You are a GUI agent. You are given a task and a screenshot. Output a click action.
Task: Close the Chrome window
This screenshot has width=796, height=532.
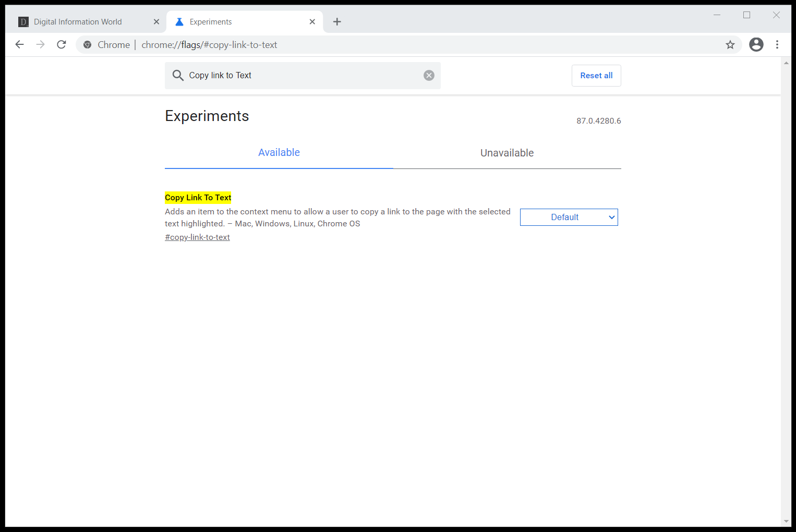tap(776, 15)
